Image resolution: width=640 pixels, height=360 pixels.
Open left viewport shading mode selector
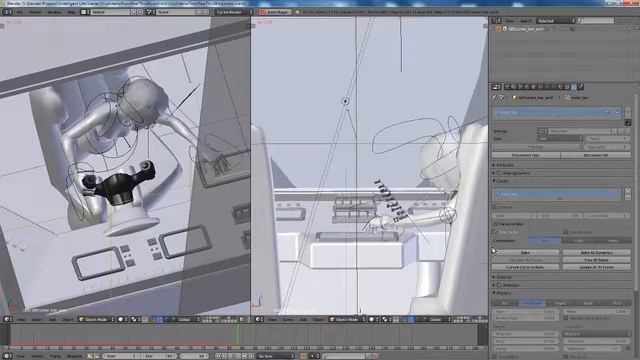(x=122, y=319)
